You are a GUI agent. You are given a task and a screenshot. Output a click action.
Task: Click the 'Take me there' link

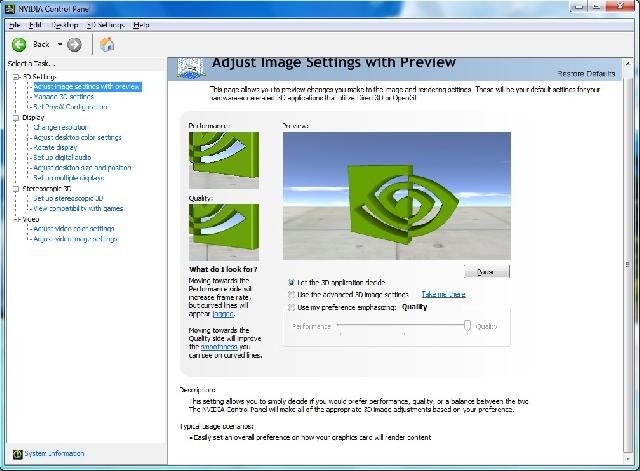tap(443, 294)
